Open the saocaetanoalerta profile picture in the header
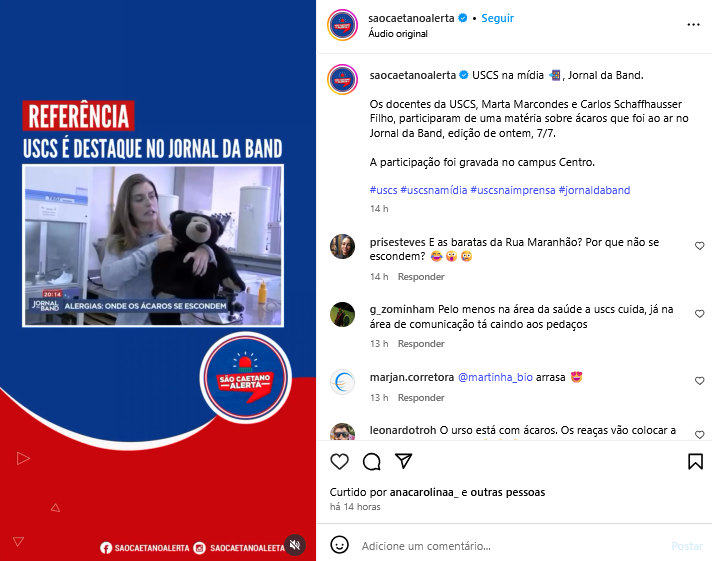This screenshot has height=561, width=712. click(342, 25)
